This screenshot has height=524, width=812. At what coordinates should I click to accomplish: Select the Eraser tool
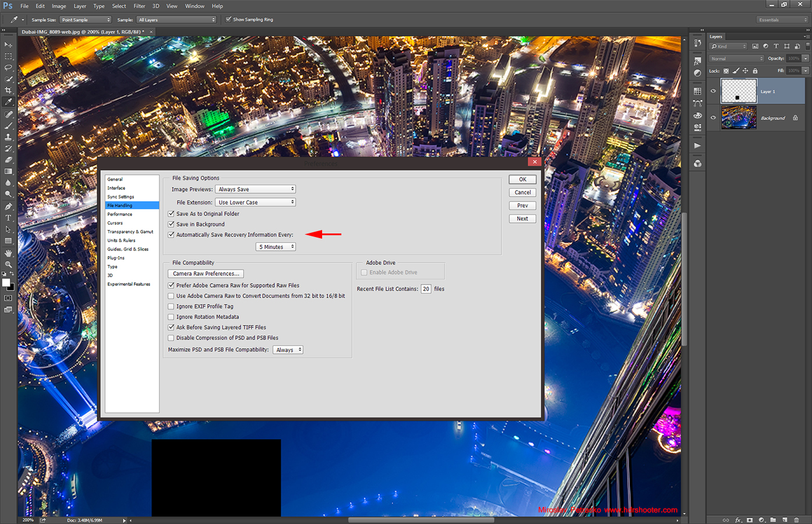[8, 160]
